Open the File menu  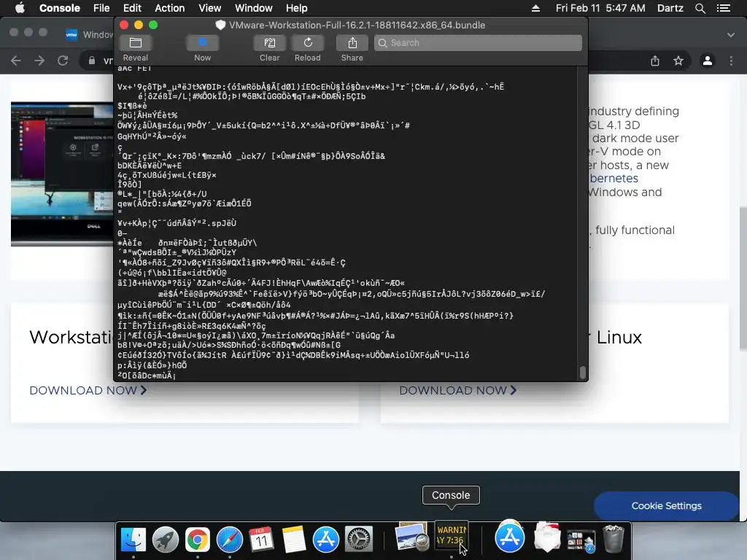pos(101,8)
